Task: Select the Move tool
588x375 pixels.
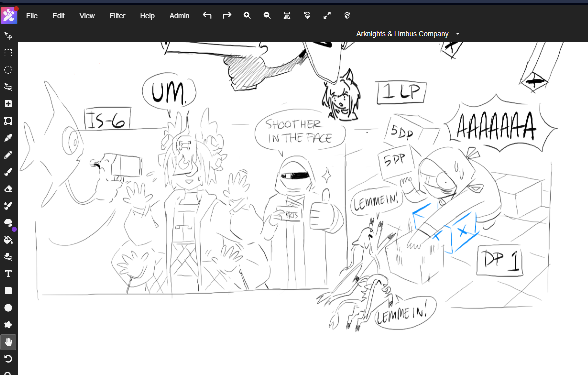Action: [8, 36]
